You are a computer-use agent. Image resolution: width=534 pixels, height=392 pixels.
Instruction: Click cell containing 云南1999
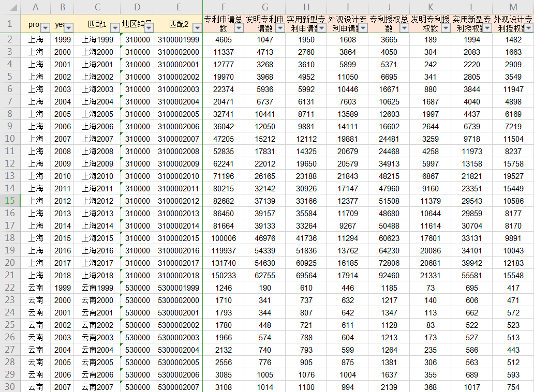coord(97,288)
